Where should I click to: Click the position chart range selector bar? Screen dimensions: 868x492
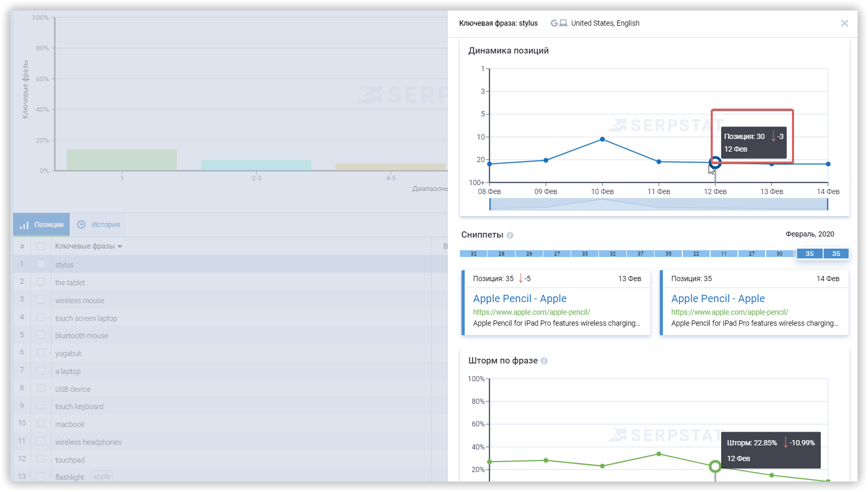point(659,204)
